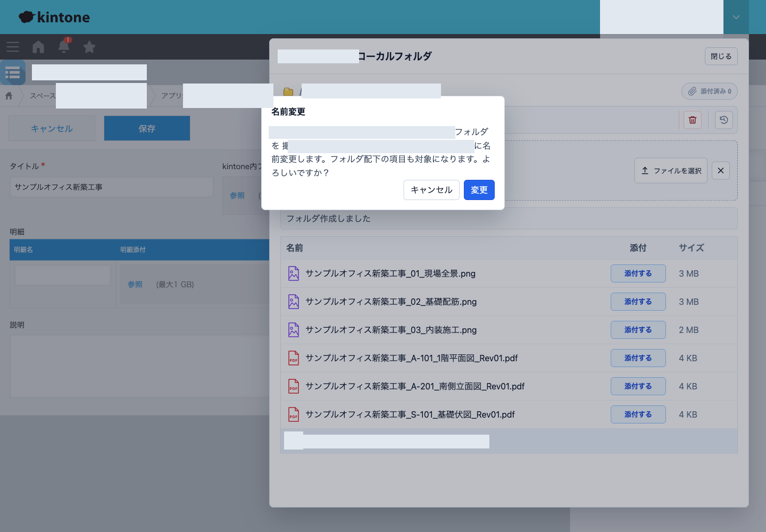This screenshot has width=766, height=532.
Task: Click 参照 link in 明細添付 row
Action: (135, 285)
